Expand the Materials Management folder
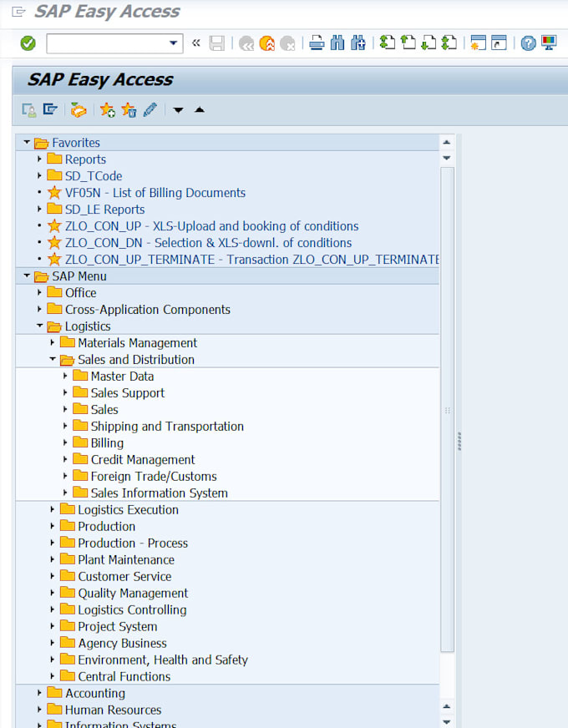Image resolution: width=568 pixels, height=728 pixels. (53, 343)
